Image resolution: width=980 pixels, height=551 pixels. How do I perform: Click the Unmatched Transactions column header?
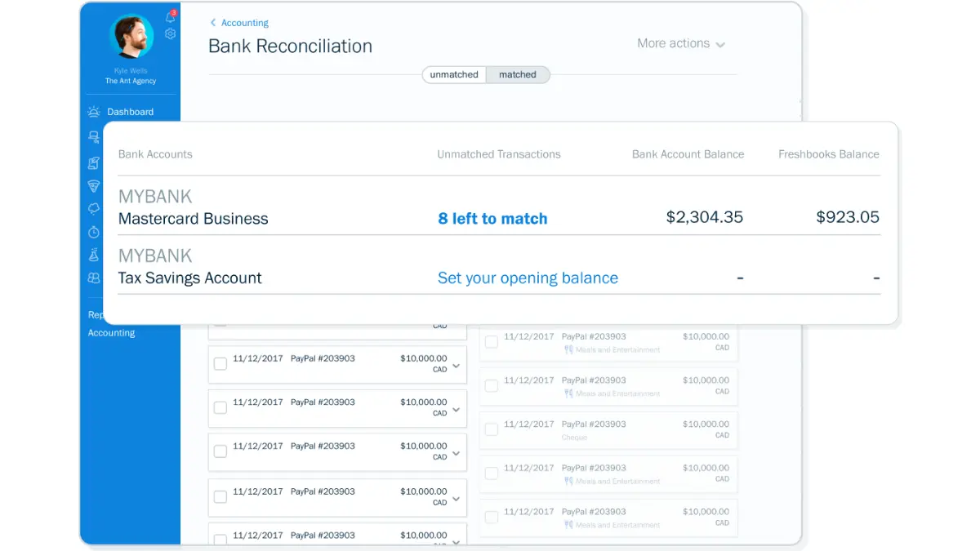click(499, 154)
